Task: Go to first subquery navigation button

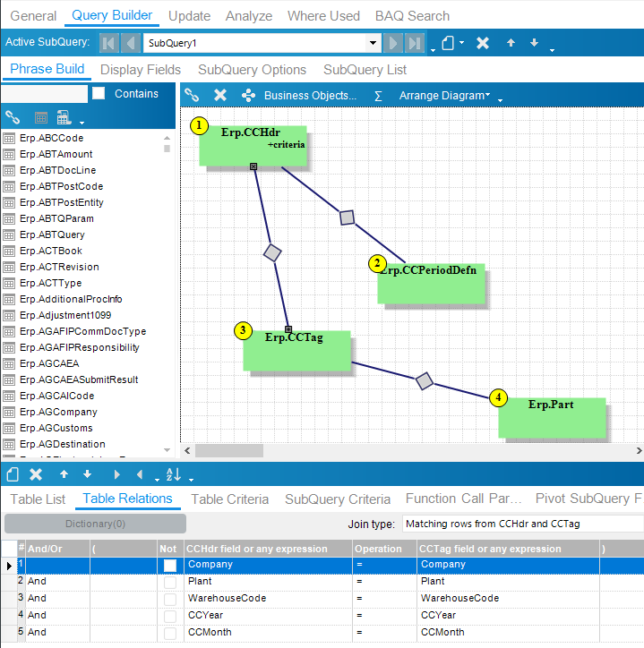Action: 109,43
